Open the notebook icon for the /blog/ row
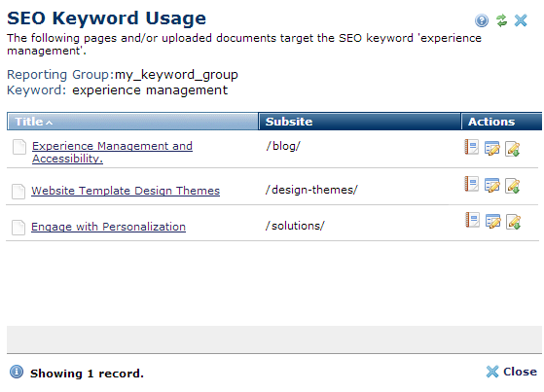Image resolution: width=544 pixels, height=392 pixels. [471, 147]
